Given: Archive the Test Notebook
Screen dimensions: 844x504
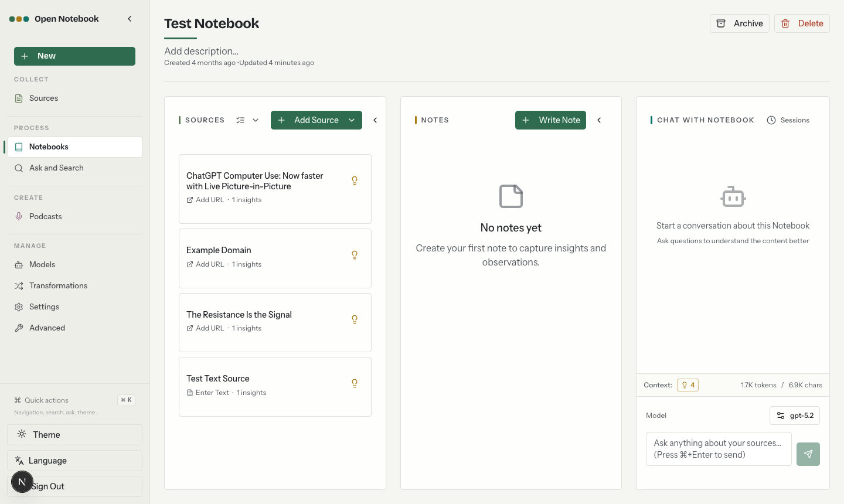Looking at the screenshot, I should 740,23.
